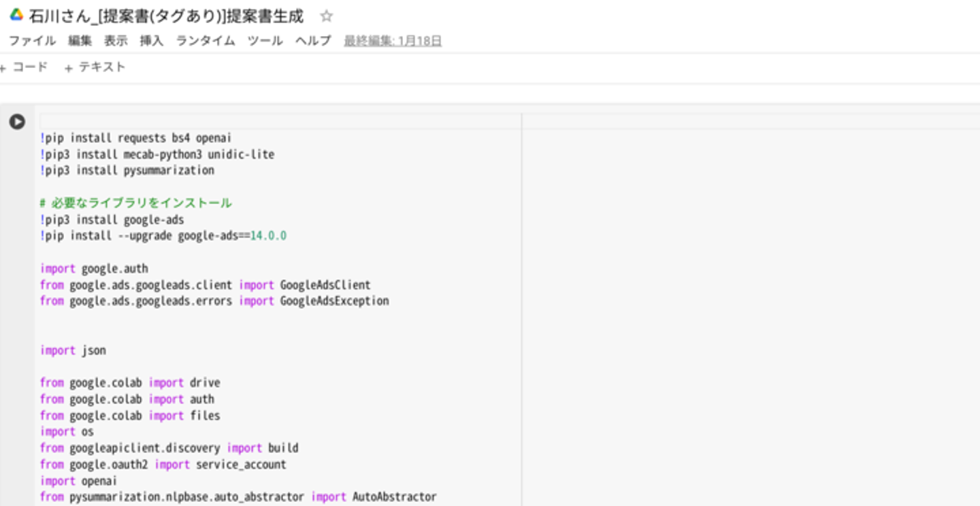Open the 編集 menu
The width and height of the screenshot is (980, 506).
80,41
